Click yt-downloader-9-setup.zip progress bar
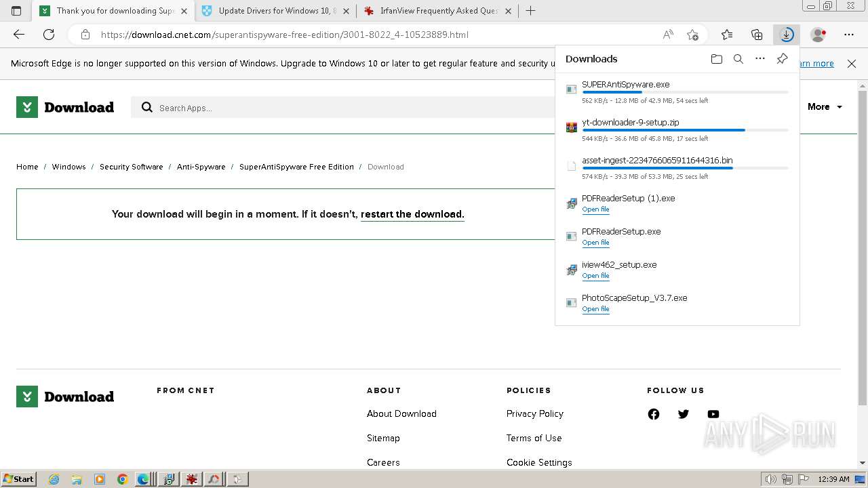 (x=685, y=130)
